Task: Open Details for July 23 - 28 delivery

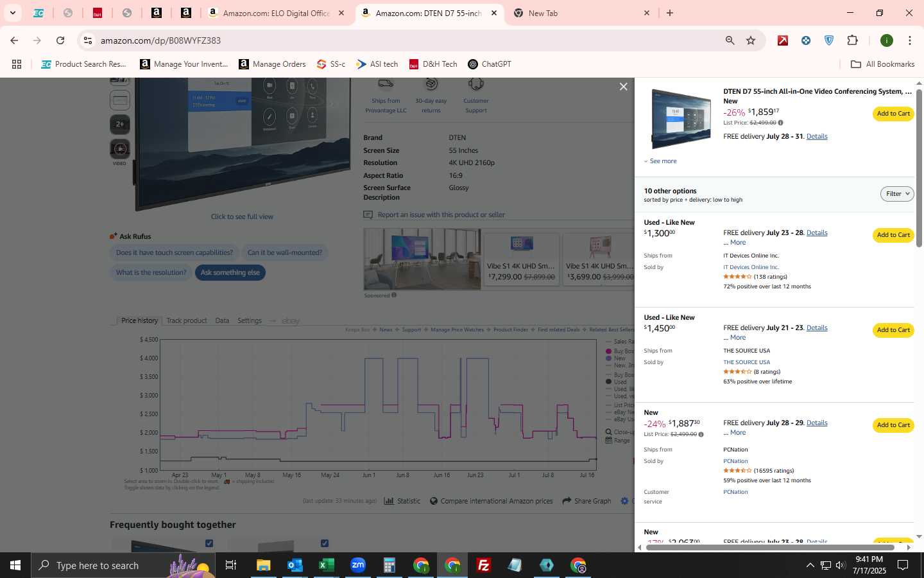Action: click(x=817, y=232)
